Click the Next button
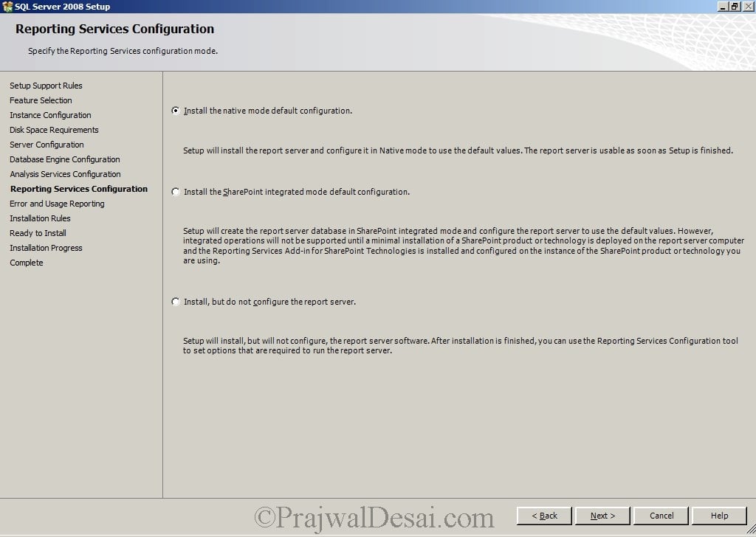Image resolution: width=756 pixels, height=537 pixels. (602, 516)
